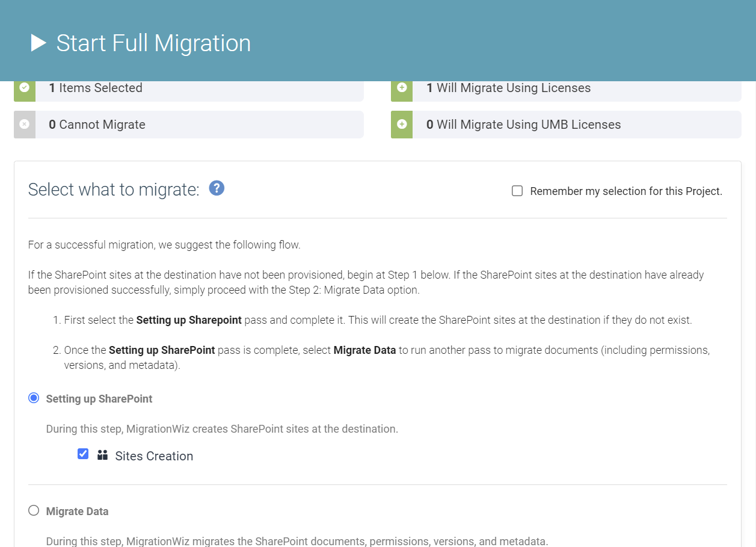
Task: Click the Migrate Data option label
Action: pyautogui.click(x=77, y=511)
